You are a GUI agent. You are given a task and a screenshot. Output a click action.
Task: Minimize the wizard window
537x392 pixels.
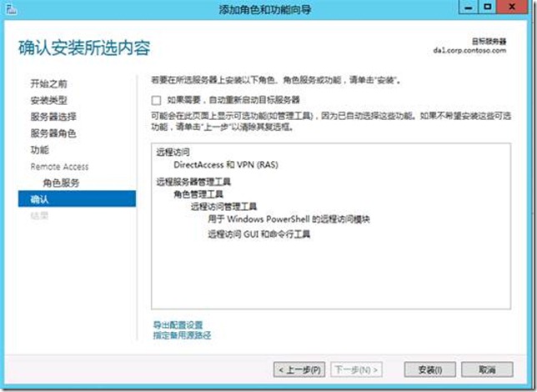point(468,8)
